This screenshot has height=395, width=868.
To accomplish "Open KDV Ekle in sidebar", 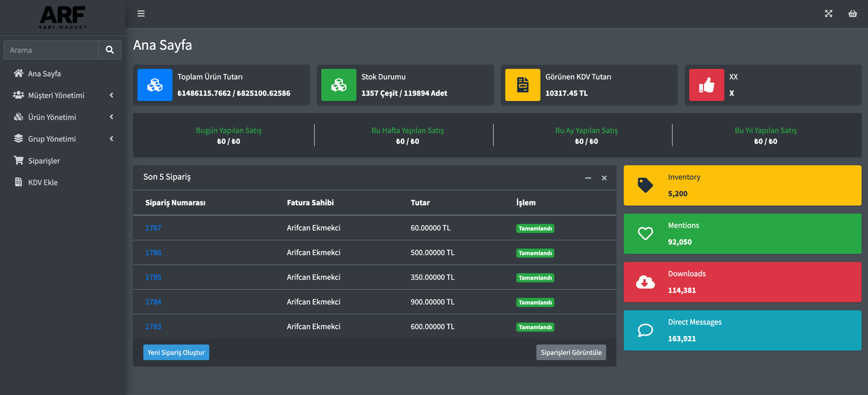I will coord(62,182).
